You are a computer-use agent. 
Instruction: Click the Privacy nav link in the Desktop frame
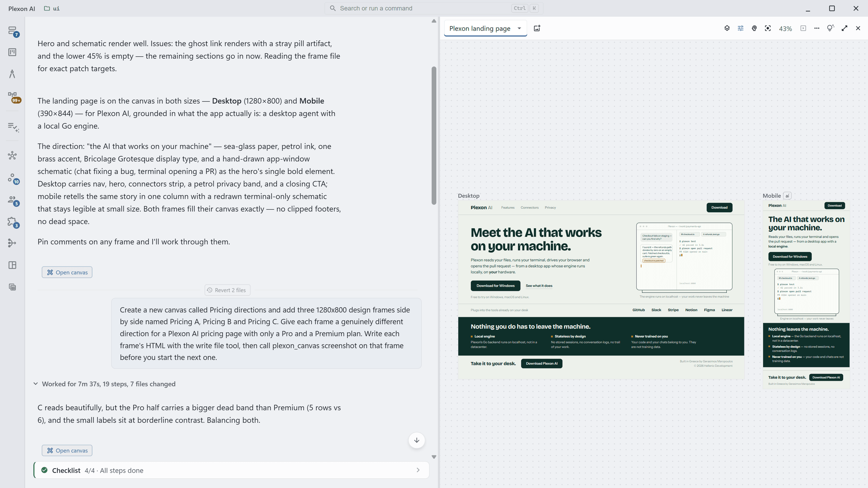[x=550, y=208]
